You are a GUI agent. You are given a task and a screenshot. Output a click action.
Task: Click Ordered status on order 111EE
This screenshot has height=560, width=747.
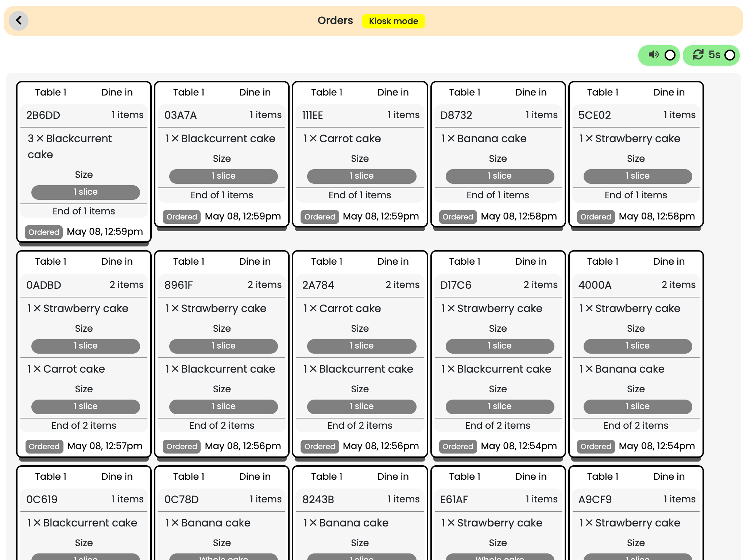[x=320, y=217]
